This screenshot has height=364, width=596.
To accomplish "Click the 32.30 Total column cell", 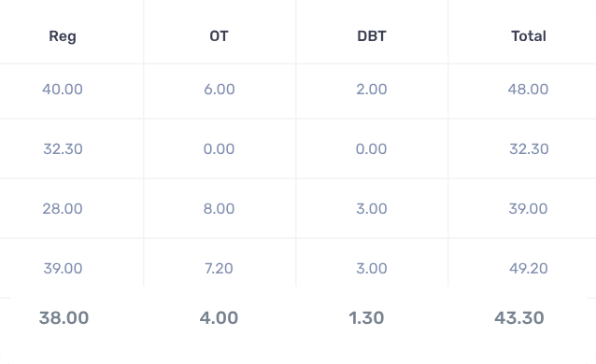I will pyautogui.click(x=529, y=149).
